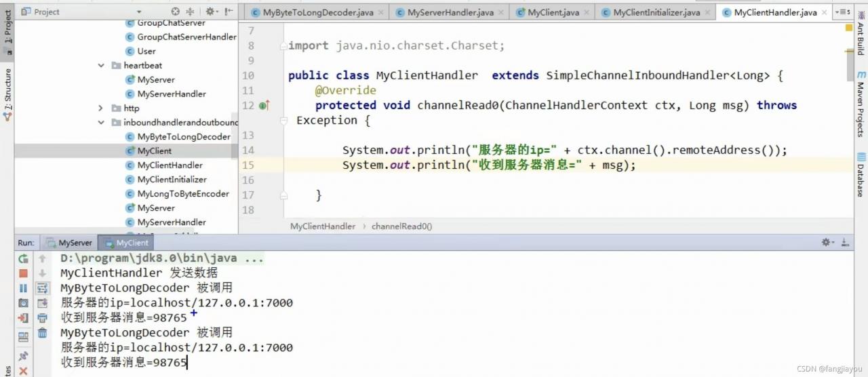
Task: Click channelRead0() in the breadcrumb bar
Action: tap(402, 226)
